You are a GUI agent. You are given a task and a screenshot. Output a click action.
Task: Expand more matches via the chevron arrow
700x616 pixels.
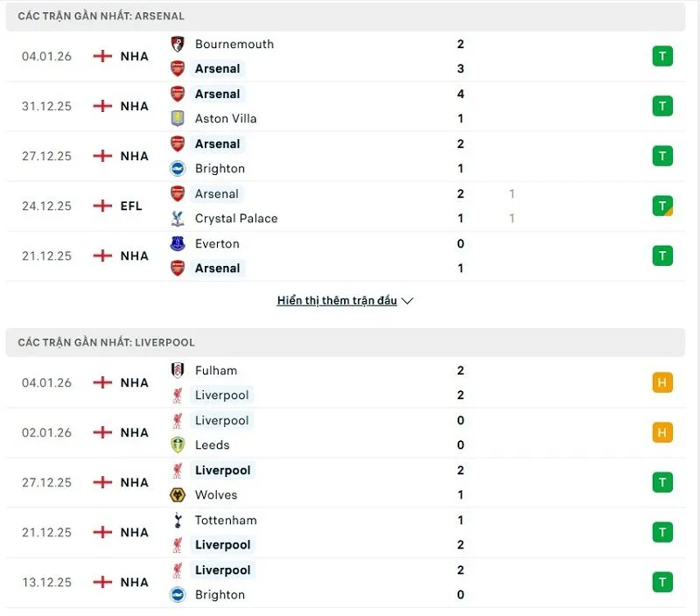click(406, 300)
